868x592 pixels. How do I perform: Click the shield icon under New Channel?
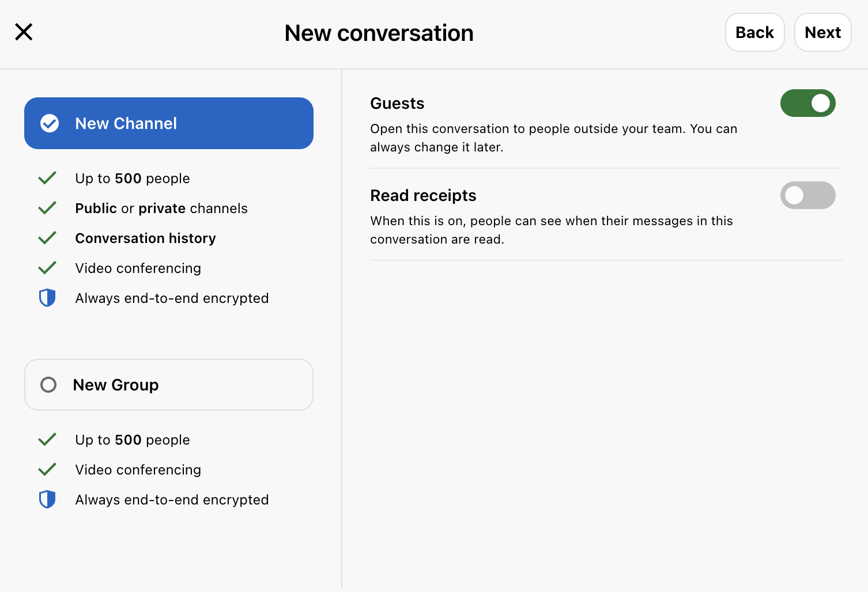coord(47,298)
